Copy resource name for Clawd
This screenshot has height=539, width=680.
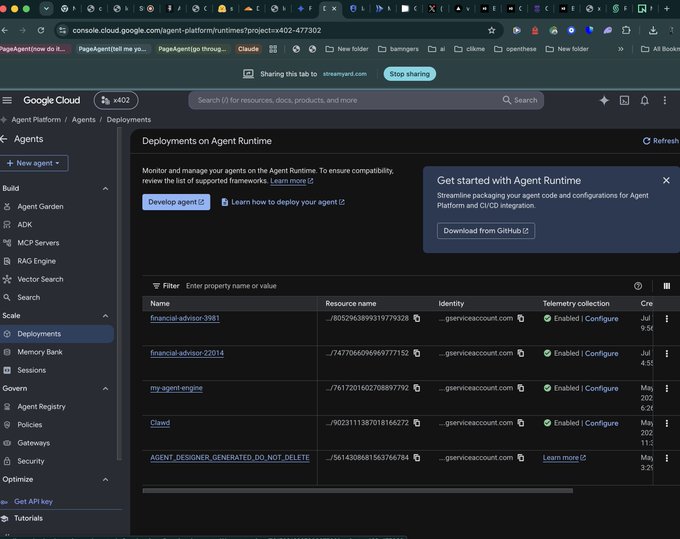[x=417, y=422]
